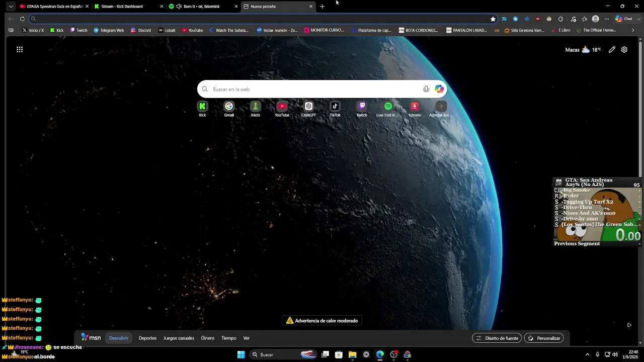The height and width of the screenshot is (362, 644).
Task: Open the Telegram Web bookmark
Action: click(x=108, y=30)
